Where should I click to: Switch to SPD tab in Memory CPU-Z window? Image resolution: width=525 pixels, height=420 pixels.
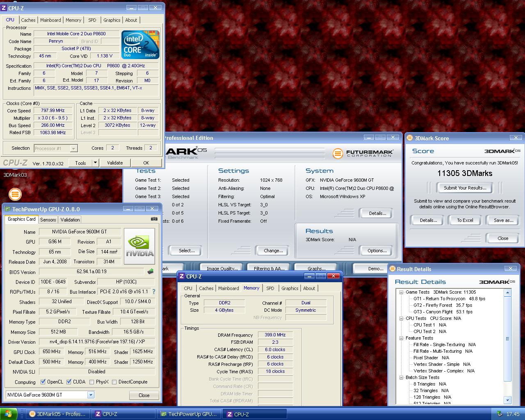(270, 288)
